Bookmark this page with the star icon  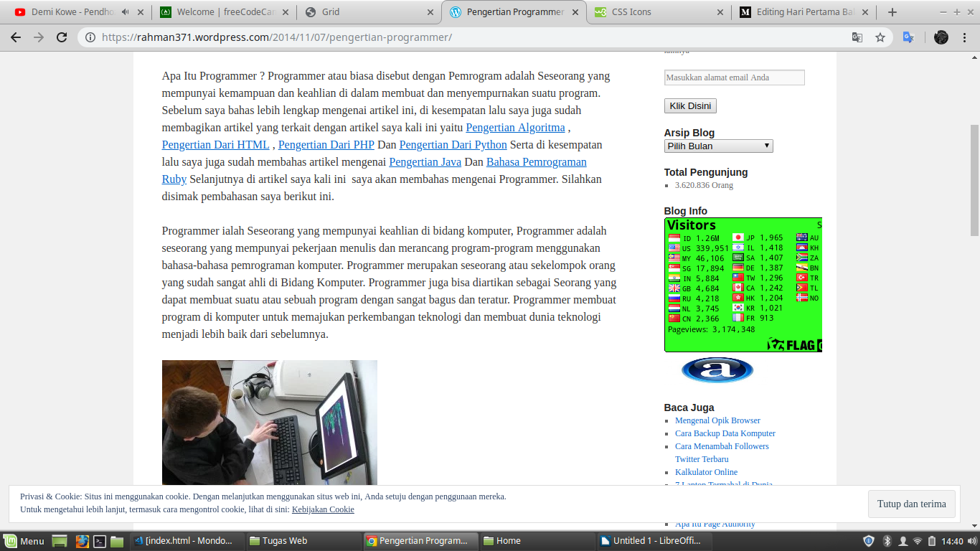pyautogui.click(x=880, y=37)
